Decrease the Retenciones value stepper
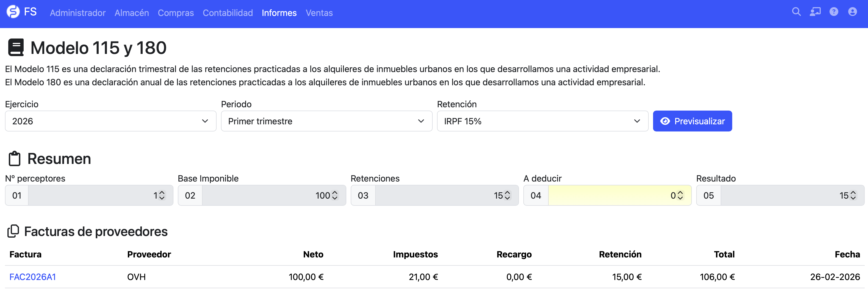The height and width of the screenshot is (291, 868). [507, 198]
